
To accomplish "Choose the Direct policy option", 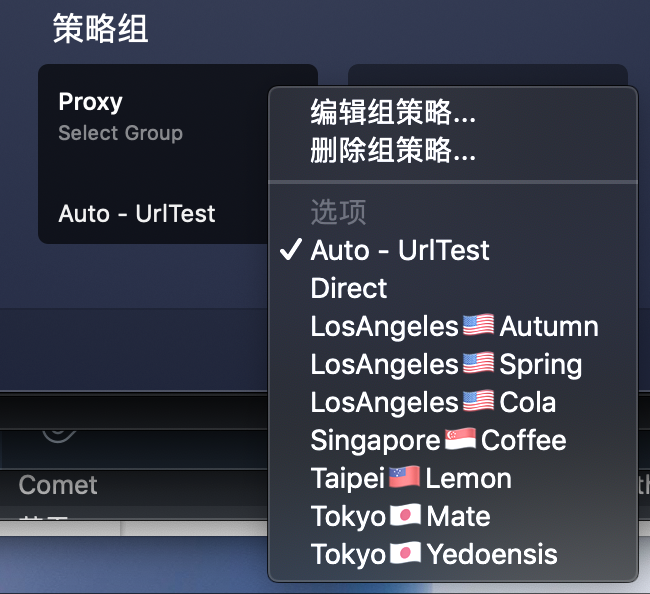I will pyautogui.click(x=349, y=288).
